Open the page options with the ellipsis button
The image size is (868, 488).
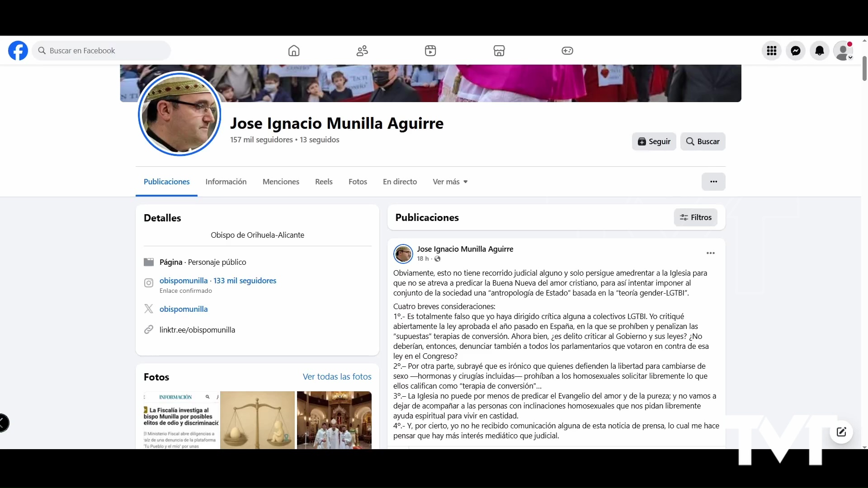tap(713, 181)
